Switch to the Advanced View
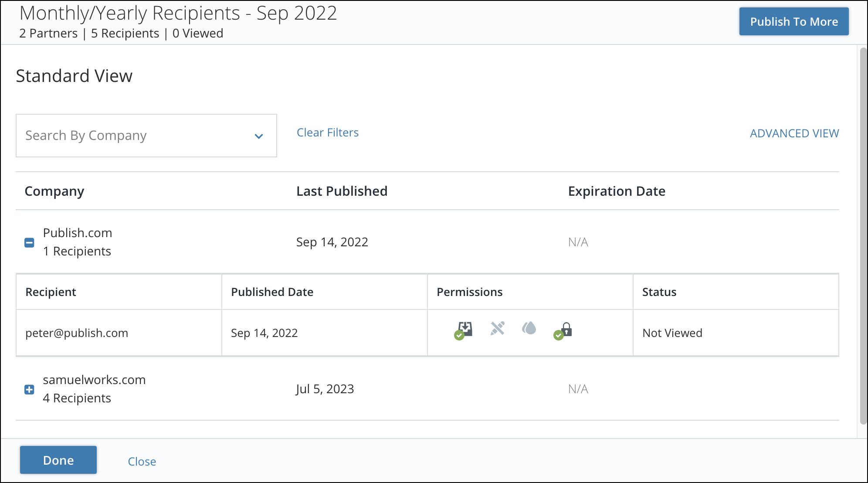The width and height of the screenshot is (868, 483). [x=794, y=133]
